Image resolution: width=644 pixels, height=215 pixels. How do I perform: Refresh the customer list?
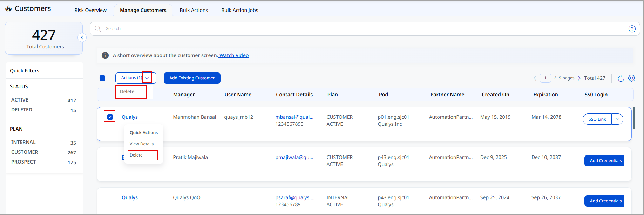(621, 78)
